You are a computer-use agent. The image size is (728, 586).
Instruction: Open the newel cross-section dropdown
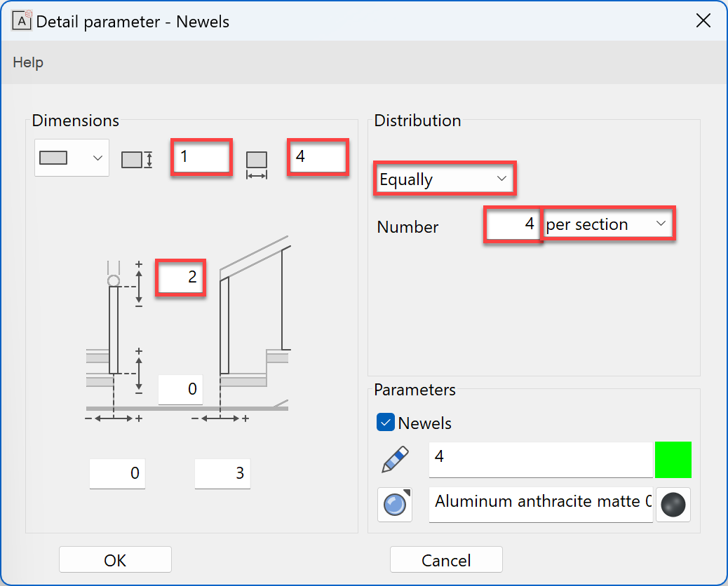pos(98,157)
